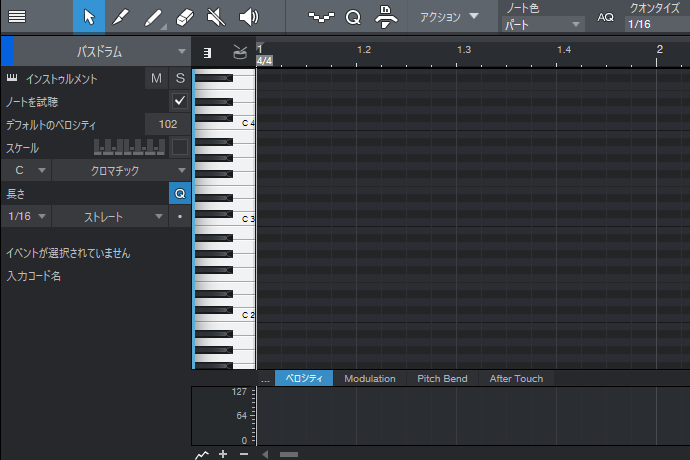This screenshot has height=460, width=690.
Task: Enable the スケール checkbox
Action: 180,147
